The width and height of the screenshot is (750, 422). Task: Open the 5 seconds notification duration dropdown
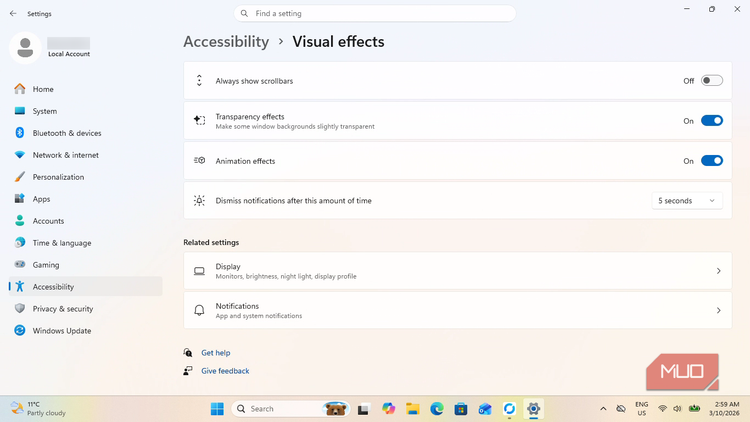pos(687,200)
